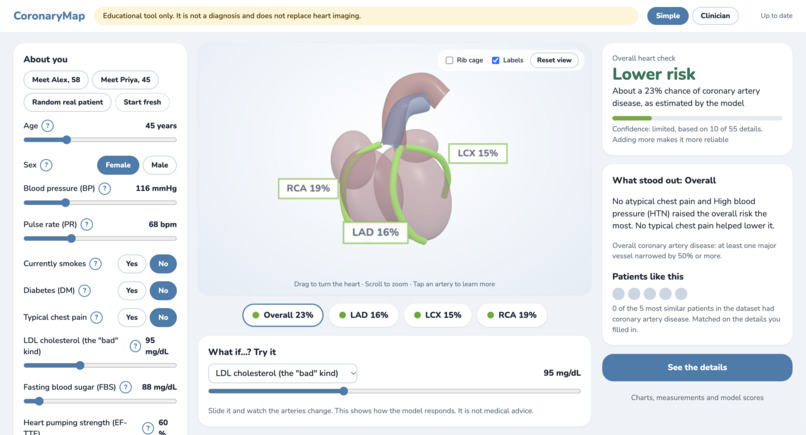Click the 68 bpm value
Image resolution: width=806 pixels, height=435 pixels.
[162, 225]
